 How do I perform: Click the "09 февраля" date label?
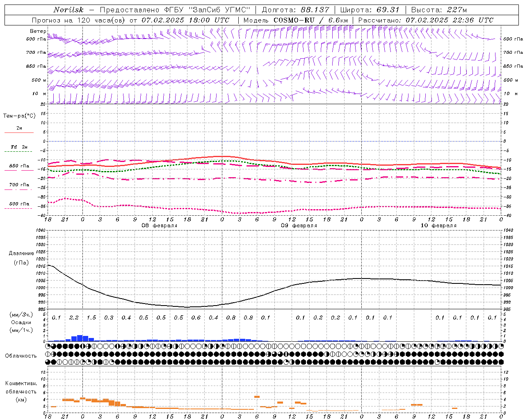[299, 226]
